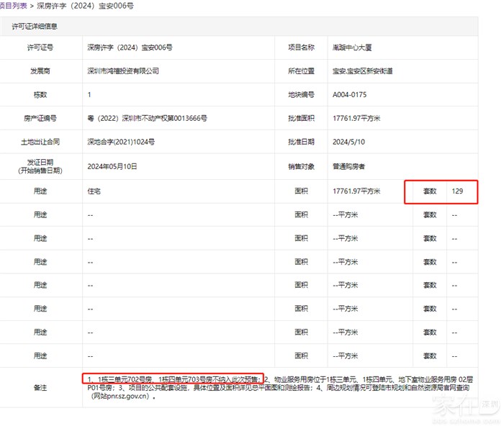504x426 pixels.
Task: Click the red-boxed remark about rooms 702 and 703
Action: pos(171,378)
